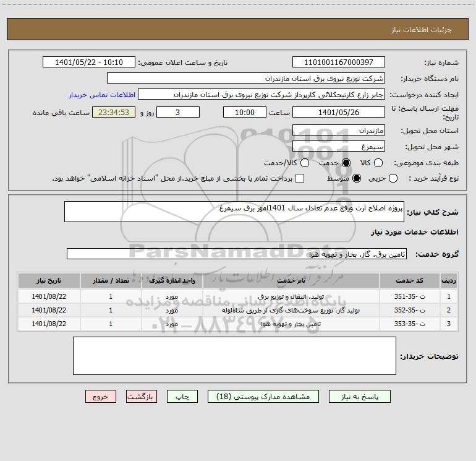
Task: Click the کد خدمت column header
Action: 409,280
